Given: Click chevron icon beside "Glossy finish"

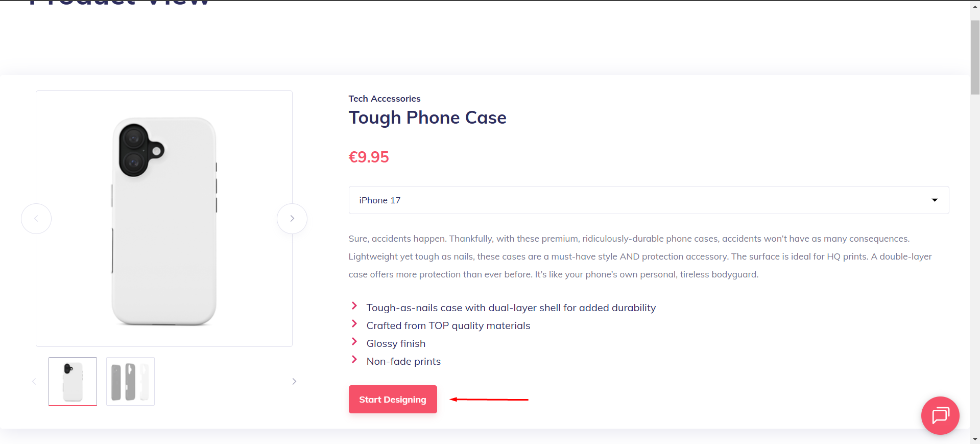Looking at the screenshot, I should pos(354,342).
